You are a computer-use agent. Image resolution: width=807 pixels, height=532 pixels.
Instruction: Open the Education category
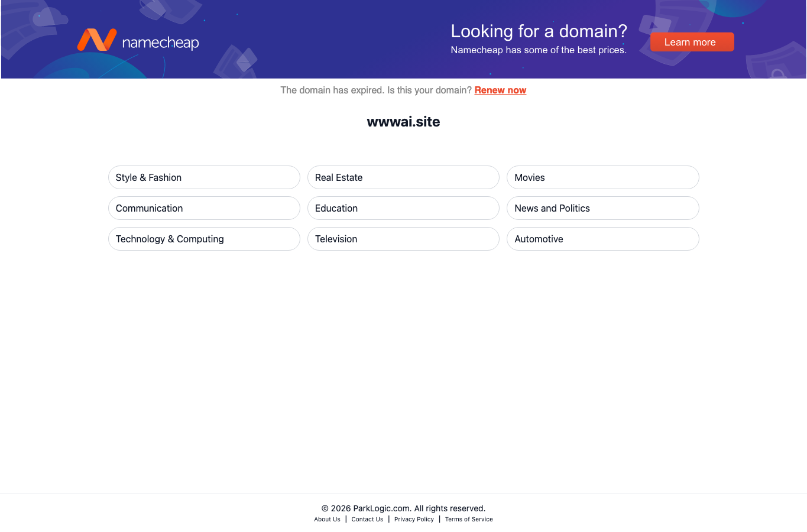coord(403,208)
